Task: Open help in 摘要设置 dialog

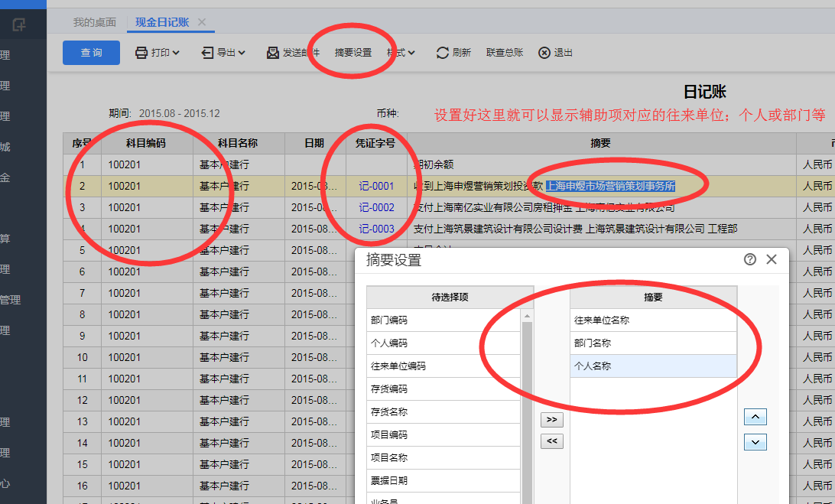Action: [750, 259]
